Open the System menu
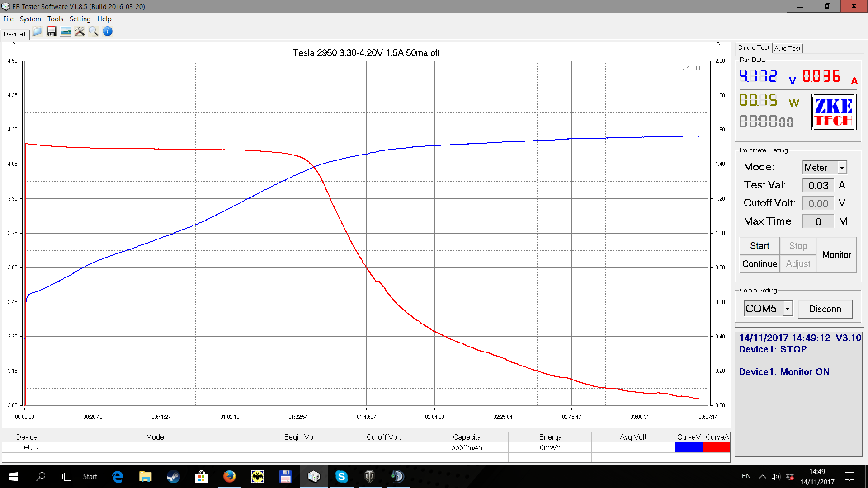Screen dimensions: 868x488 (x=30, y=19)
